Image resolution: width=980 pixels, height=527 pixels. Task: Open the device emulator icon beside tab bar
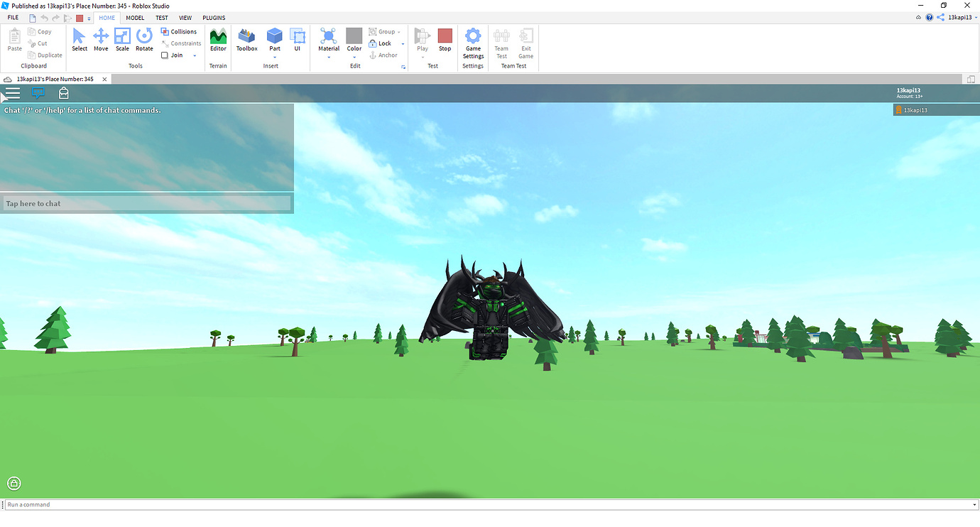click(x=971, y=79)
